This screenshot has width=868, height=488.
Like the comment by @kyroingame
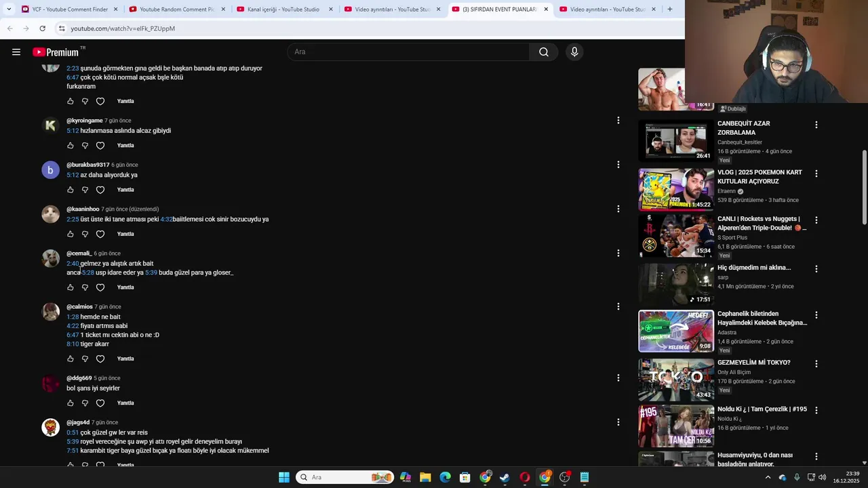70,146
